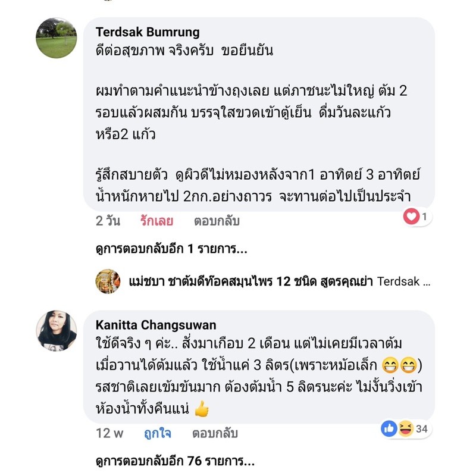Click ตอบกลับ under Terdsak's comment

point(217,221)
